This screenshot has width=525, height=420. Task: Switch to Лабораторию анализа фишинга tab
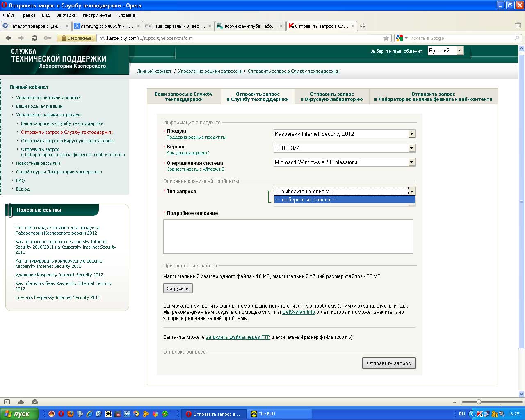[433, 96]
